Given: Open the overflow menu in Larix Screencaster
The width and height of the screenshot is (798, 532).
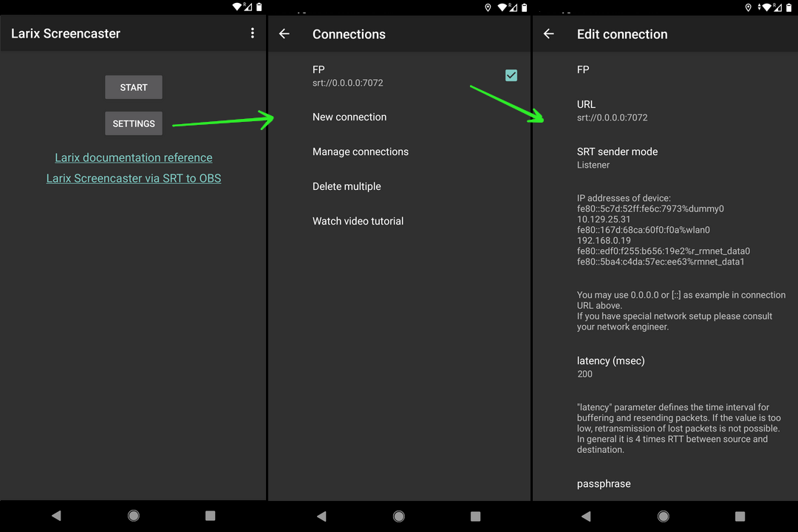Looking at the screenshot, I should click(252, 33).
